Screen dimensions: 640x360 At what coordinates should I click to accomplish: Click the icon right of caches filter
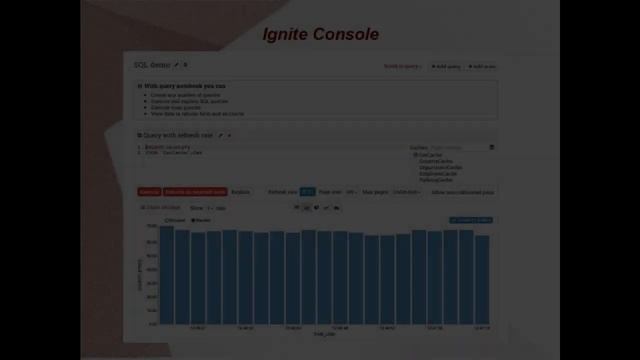[492, 147]
